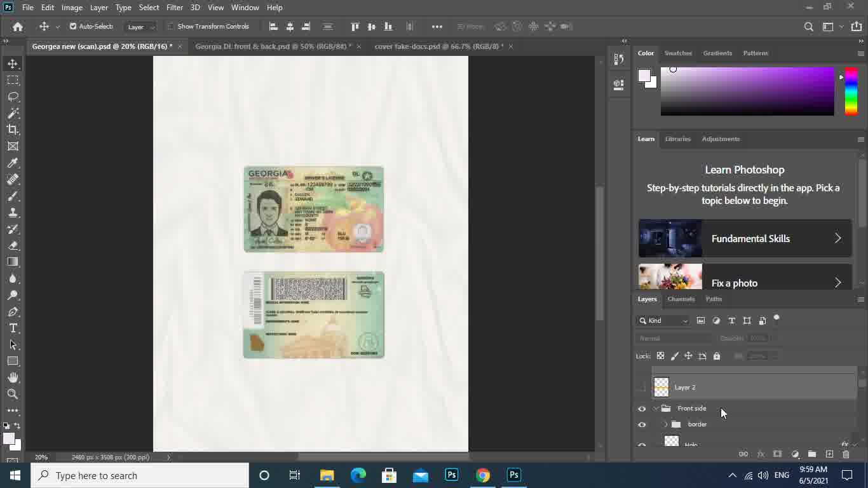
Task: Switch to the Channels tab
Action: click(x=681, y=299)
